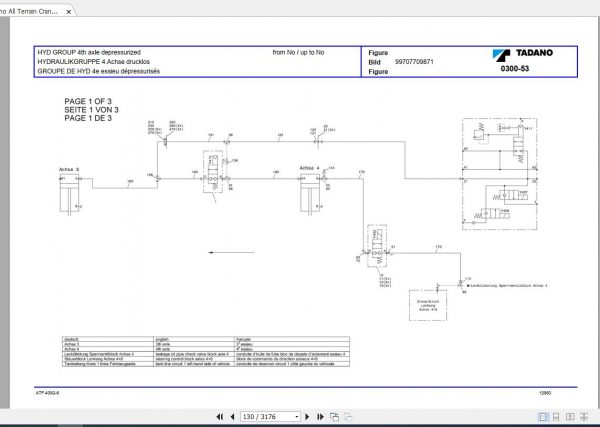
Task: Click the greyed next view icon
Action: coord(348,417)
